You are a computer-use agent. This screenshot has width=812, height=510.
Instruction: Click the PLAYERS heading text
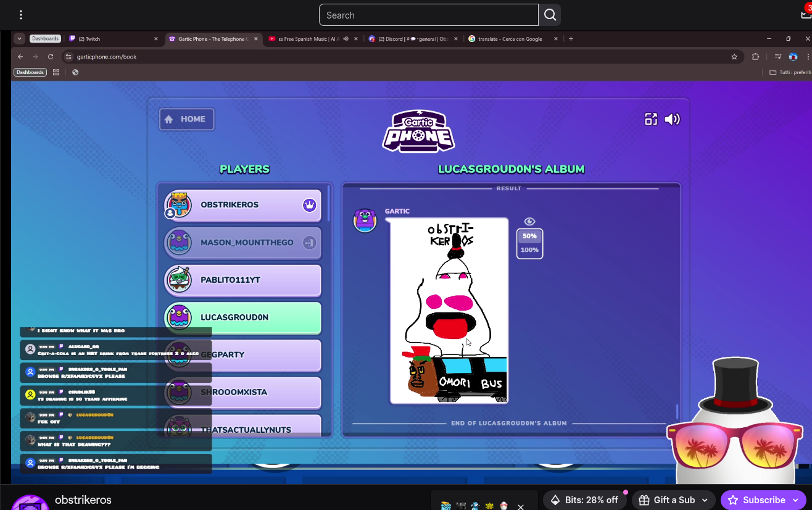(x=245, y=169)
